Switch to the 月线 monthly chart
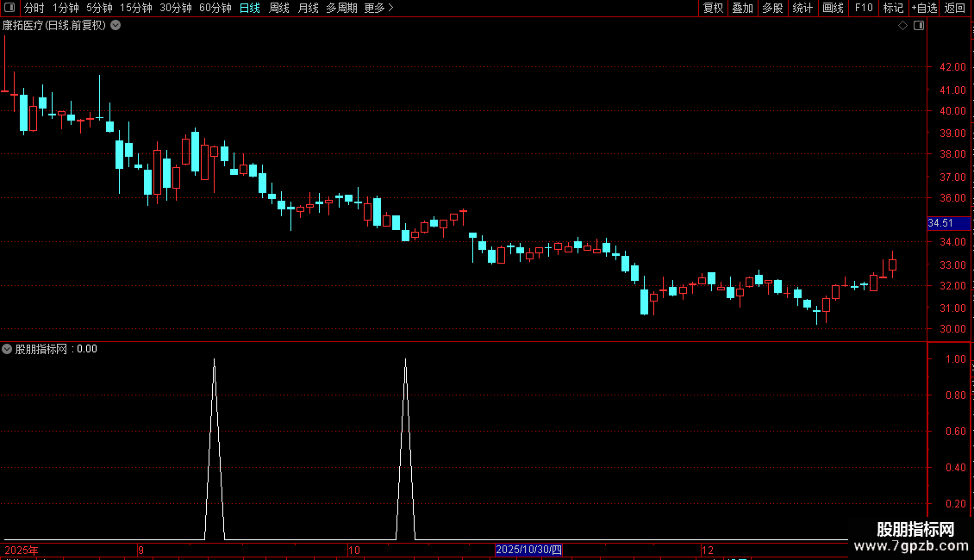The image size is (974, 560). [308, 8]
